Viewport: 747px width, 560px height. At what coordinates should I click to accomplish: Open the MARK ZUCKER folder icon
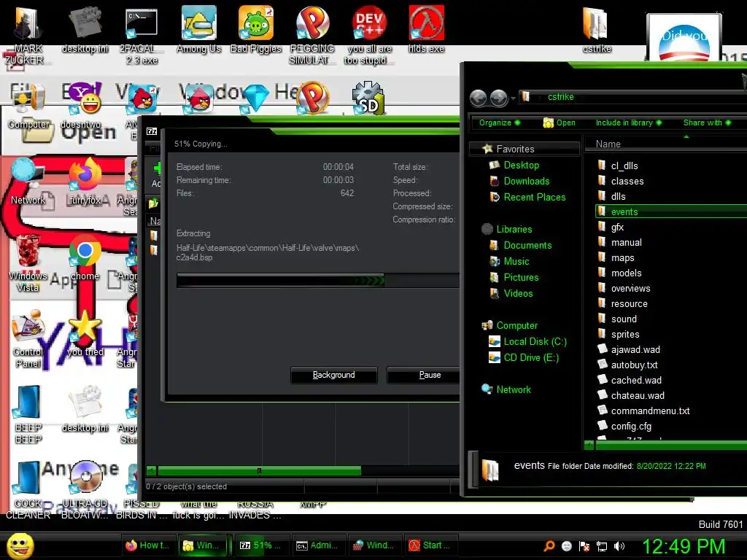tap(28, 34)
